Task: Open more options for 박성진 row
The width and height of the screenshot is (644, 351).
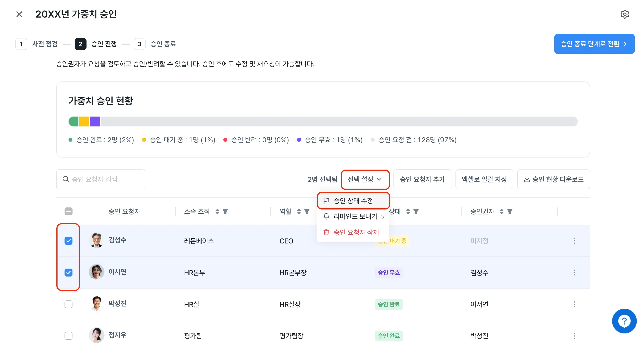Action: tap(574, 304)
